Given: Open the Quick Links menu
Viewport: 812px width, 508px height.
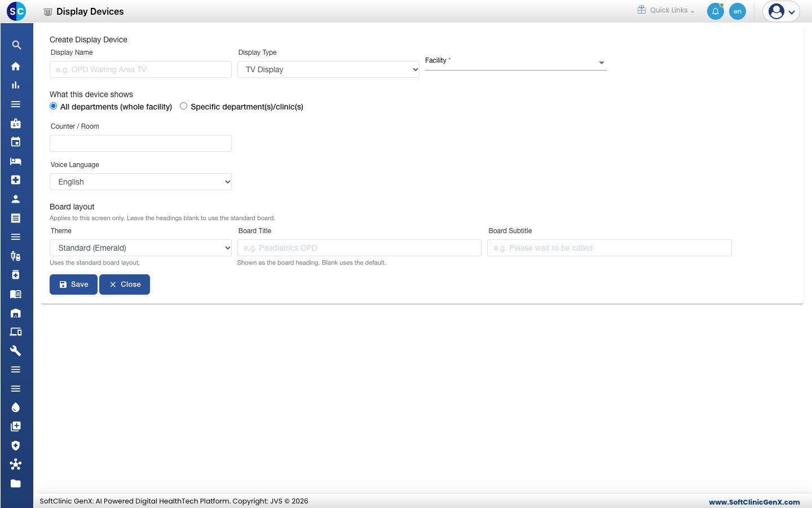Looking at the screenshot, I should (x=666, y=10).
